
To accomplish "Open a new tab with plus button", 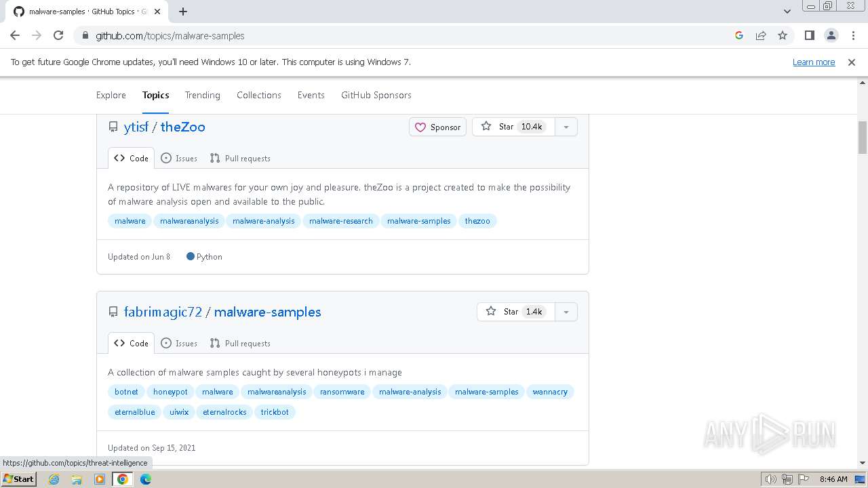I will pyautogui.click(x=183, y=12).
